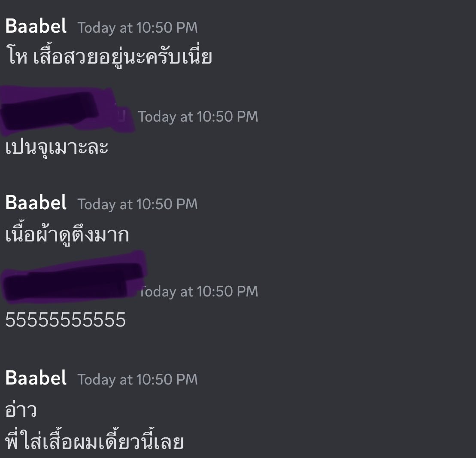476x458 pixels.
Task: Click the word 'เลย' ending the last message
Action: 169,441
